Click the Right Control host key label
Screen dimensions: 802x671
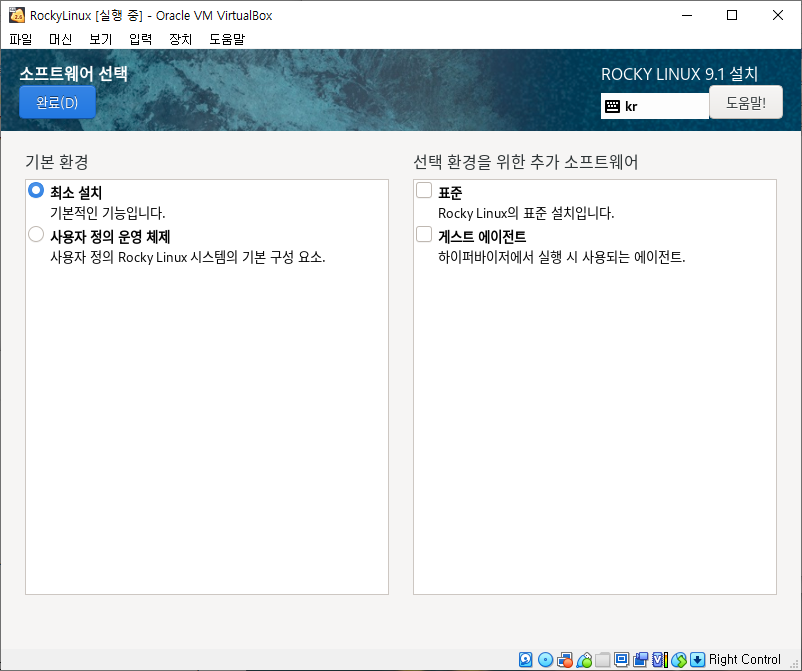(745, 660)
